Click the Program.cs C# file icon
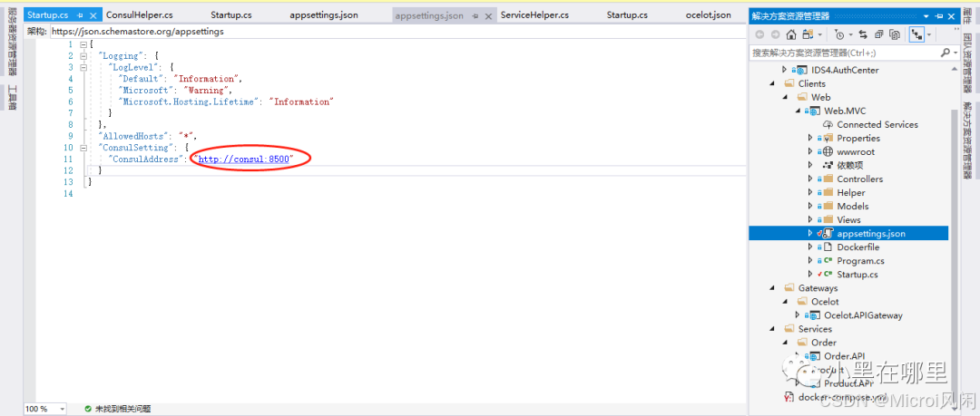 pos(827,261)
